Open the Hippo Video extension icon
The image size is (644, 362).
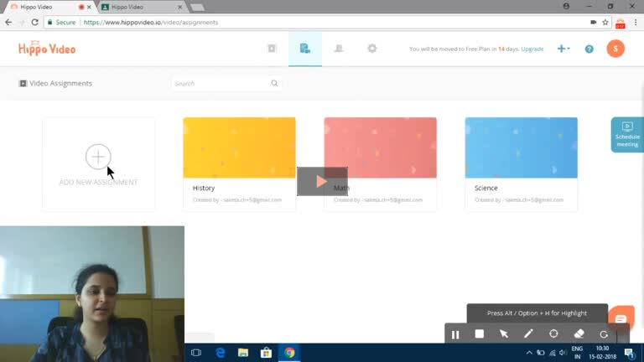tap(621, 23)
